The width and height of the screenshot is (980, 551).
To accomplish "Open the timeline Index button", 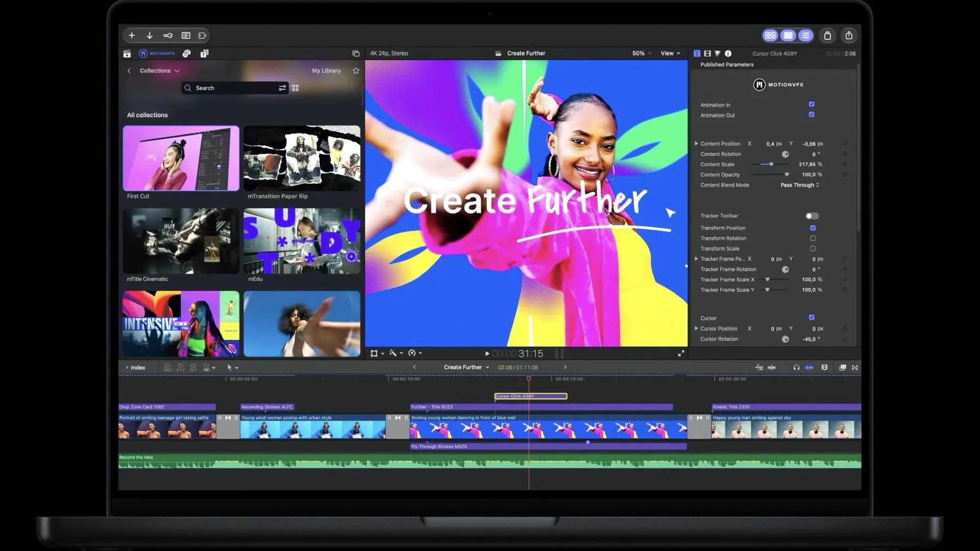I will (x=135, y=367).
